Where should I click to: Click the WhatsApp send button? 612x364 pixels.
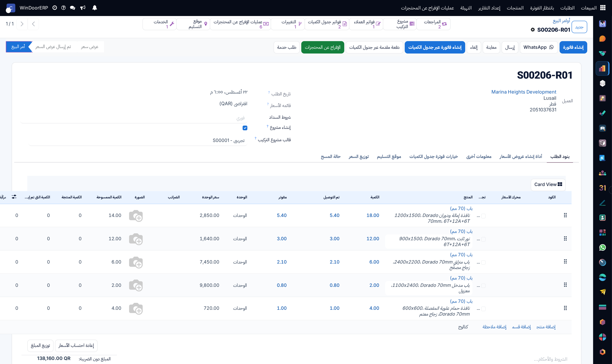tap(539, 47)
